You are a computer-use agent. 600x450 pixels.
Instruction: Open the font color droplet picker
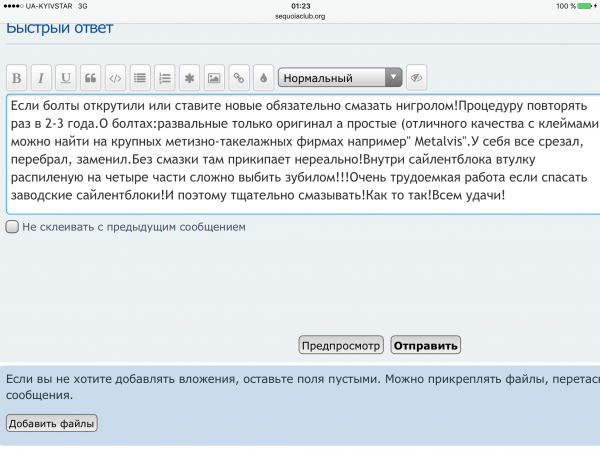click(263, 77)
